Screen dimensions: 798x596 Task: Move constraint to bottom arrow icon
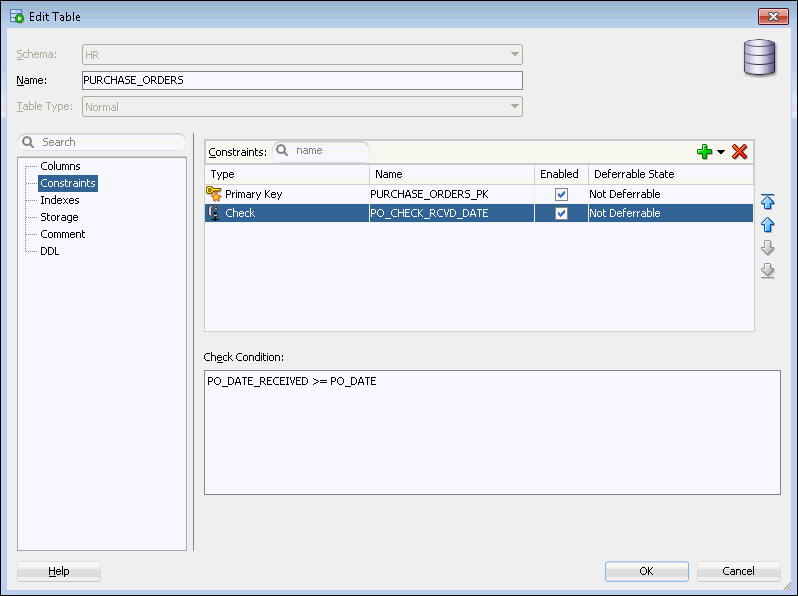pyautogui.click(x=768, y=271)
